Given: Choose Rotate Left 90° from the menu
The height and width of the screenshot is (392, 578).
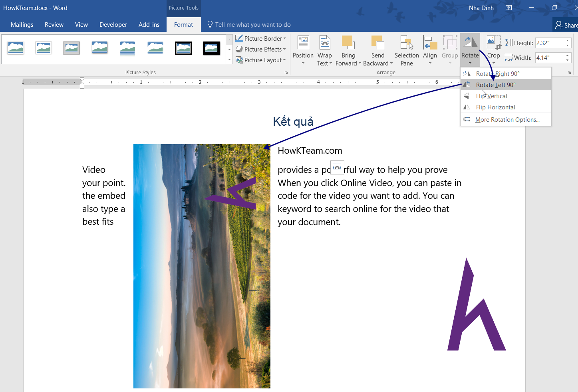Looking at the screenshot, I should pos(506,85).
